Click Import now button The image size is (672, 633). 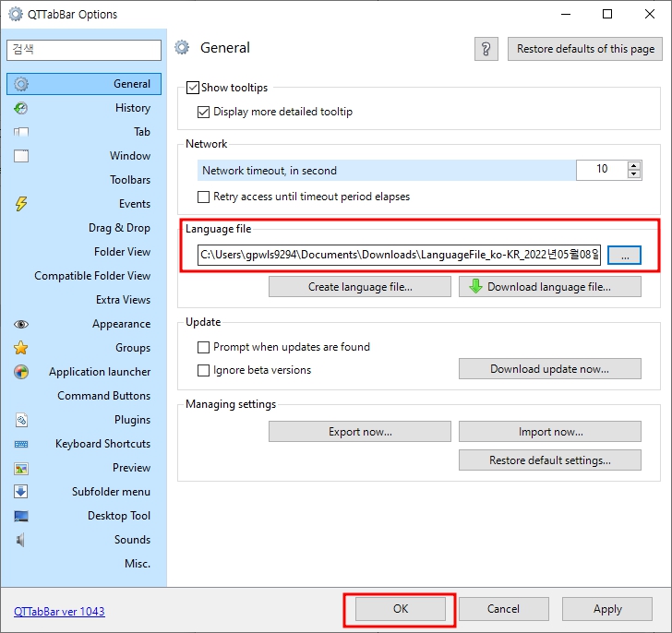click(550, 431)
